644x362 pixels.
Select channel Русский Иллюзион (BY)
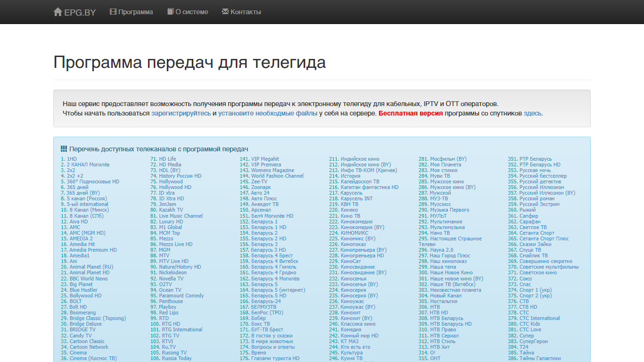click(x=547, y=193)
